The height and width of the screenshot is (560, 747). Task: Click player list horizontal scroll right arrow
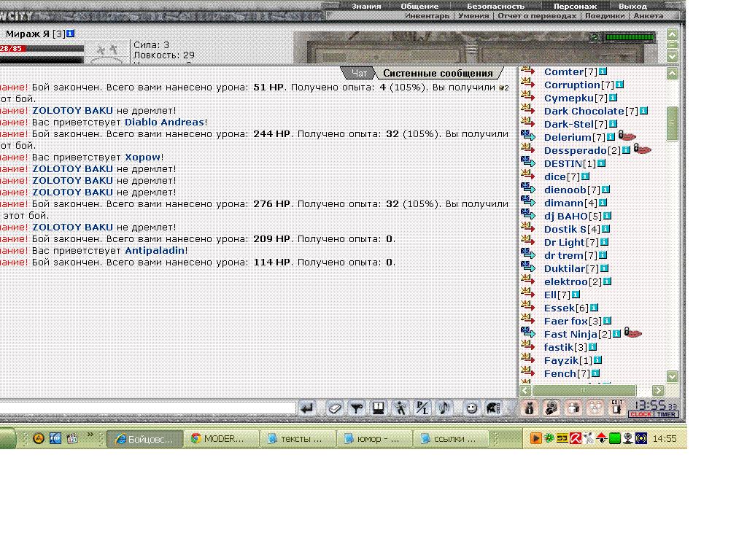point(658,391)
